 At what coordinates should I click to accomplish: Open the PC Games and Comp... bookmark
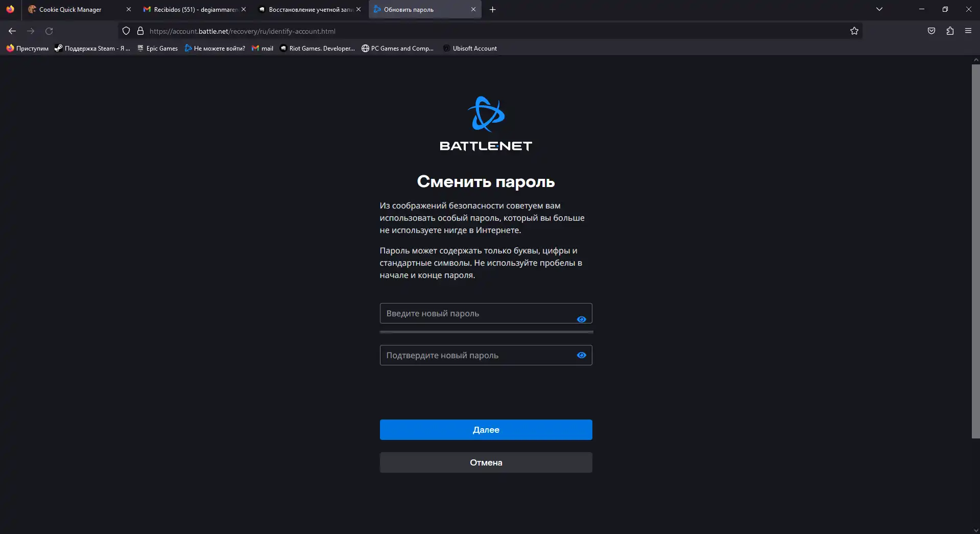click(397, 49)
